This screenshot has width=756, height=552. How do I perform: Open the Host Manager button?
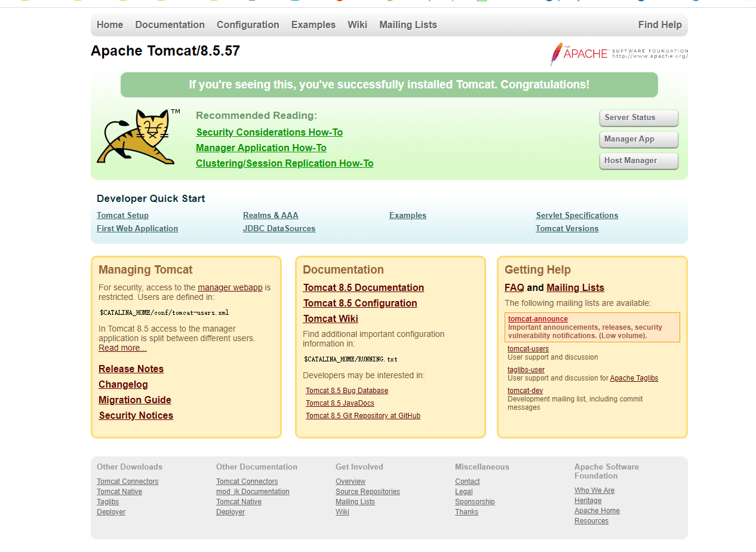click(x=639, y=161)
